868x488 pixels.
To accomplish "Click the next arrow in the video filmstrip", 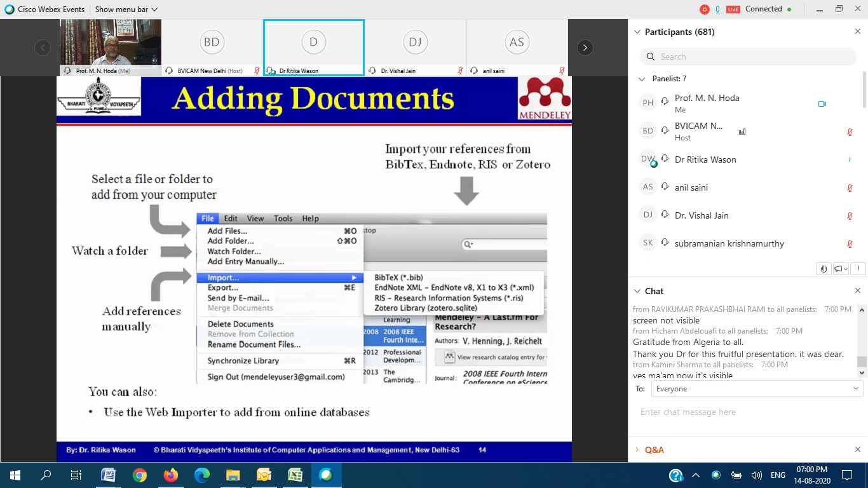I will tap(584, 47).
